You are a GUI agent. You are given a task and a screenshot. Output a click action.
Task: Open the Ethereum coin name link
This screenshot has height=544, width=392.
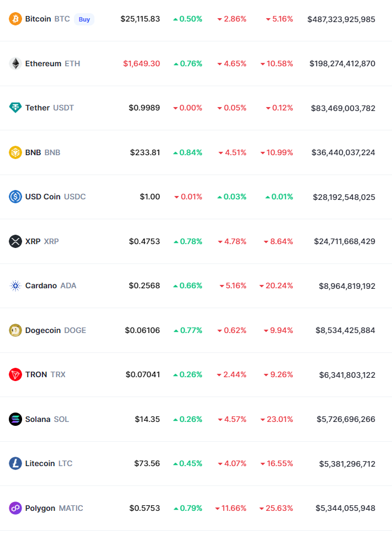(x=43, y=64)
